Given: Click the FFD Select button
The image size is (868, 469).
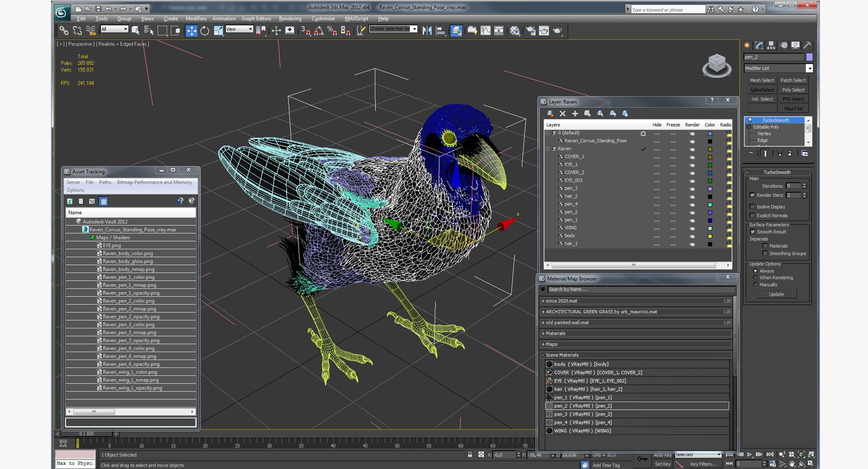Looking at the screenshot, I should coord(793,99).
